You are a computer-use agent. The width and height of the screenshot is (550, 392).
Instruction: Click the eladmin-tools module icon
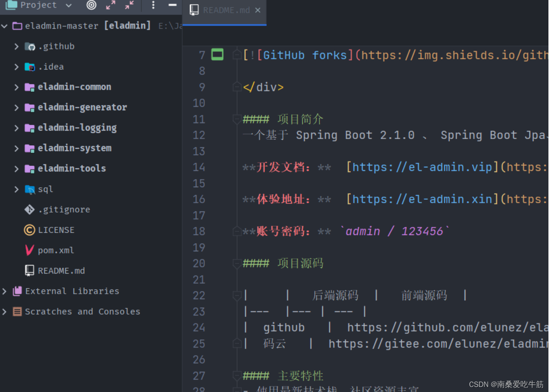click(x=30, y=169)
